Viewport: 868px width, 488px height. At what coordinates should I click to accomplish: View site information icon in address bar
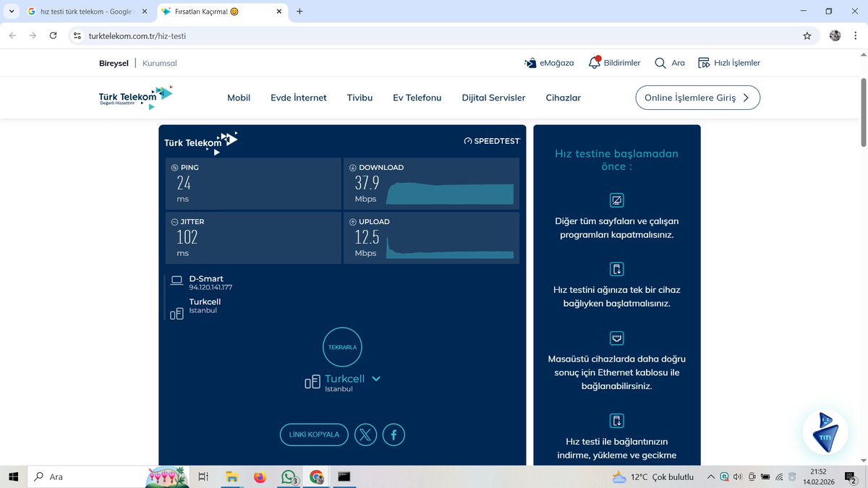pos(77,35)
